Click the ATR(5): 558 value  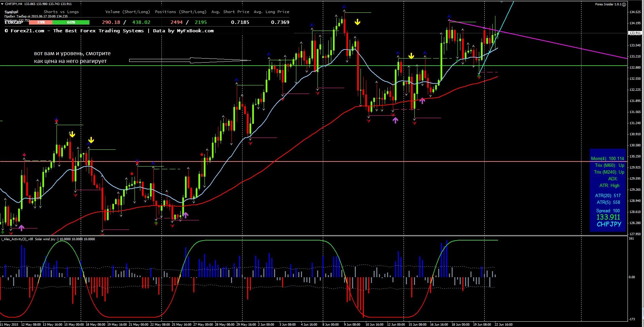point(608,202)
